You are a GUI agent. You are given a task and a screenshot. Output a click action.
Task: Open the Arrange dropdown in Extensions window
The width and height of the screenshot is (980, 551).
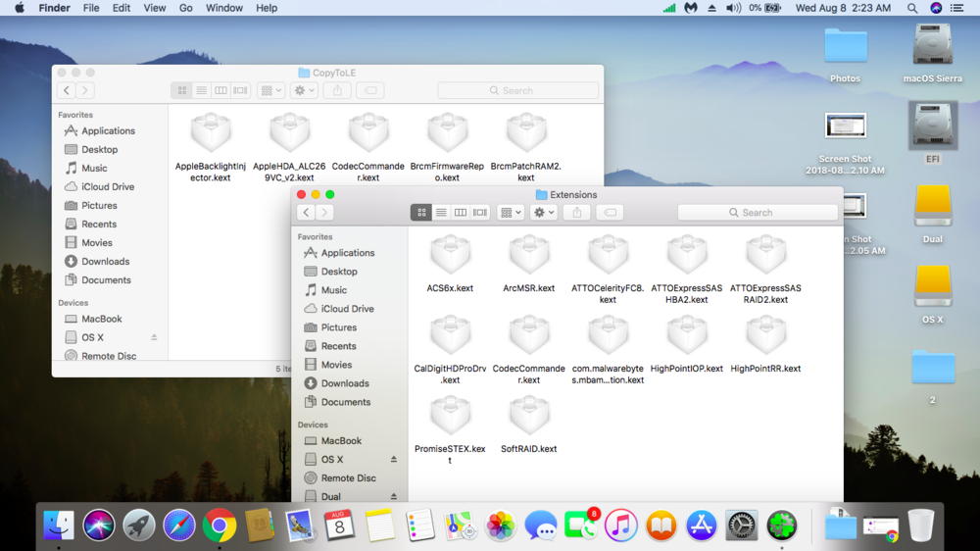point(511,213)
